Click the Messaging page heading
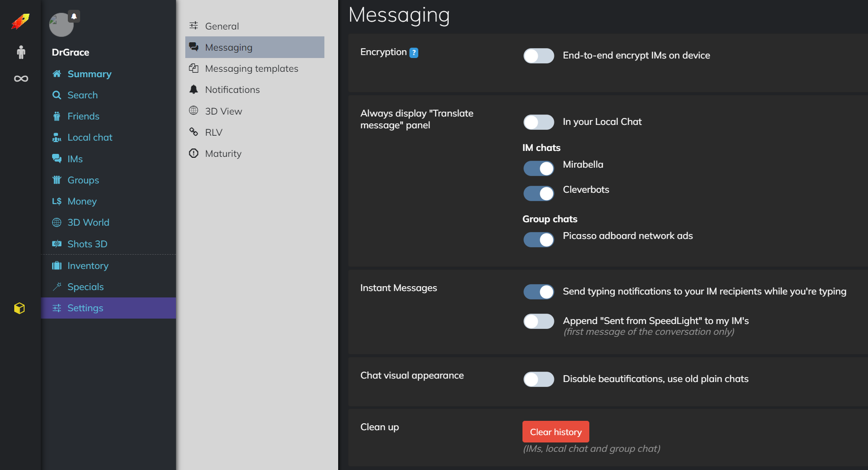868x470 pixels. 399,15
